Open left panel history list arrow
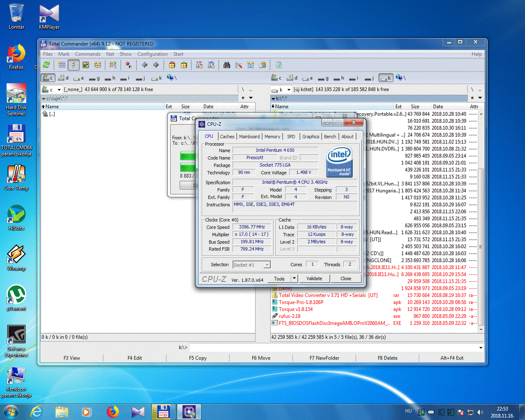Viewport: 525px width, 420px height. click(251, 98)
